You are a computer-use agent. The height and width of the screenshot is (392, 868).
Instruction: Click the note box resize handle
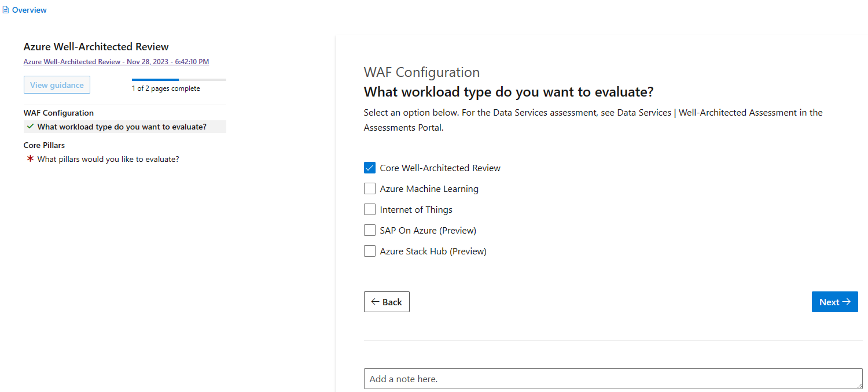click(859, 386)
